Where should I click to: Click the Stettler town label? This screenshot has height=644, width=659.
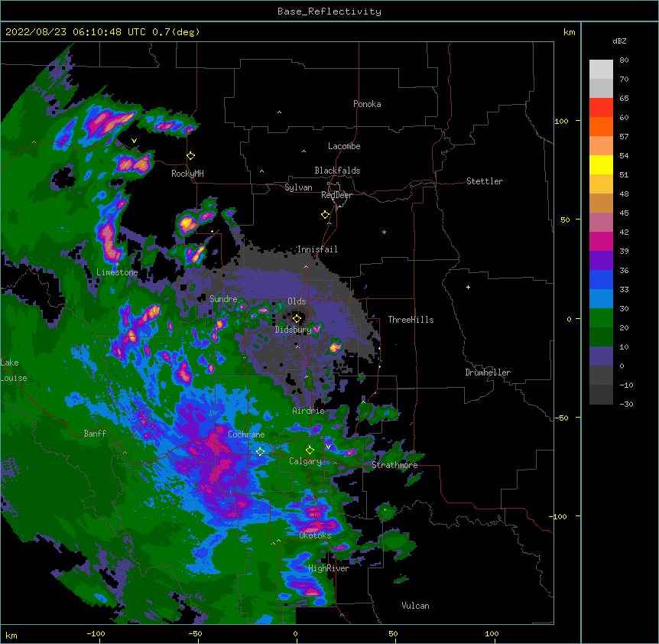[x=484, y=181]
